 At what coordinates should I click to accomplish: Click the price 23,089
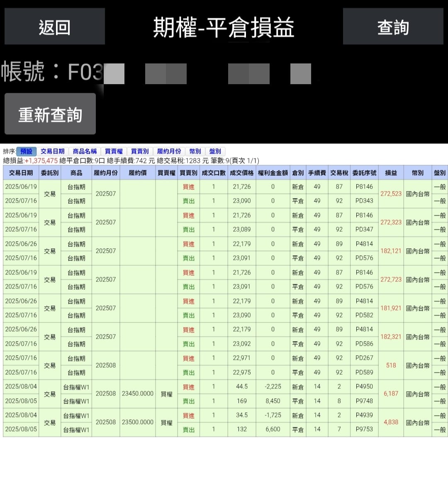tap(242, 230)
